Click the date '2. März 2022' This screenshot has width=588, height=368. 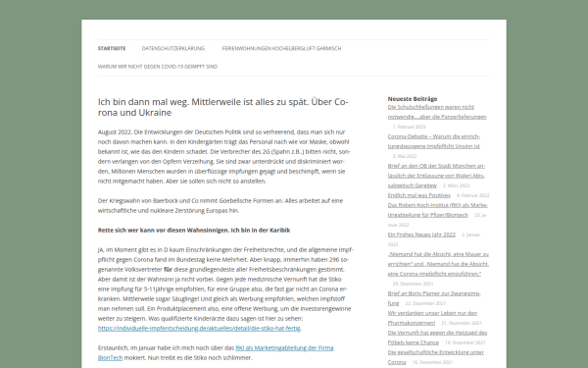tap(456, 185)
